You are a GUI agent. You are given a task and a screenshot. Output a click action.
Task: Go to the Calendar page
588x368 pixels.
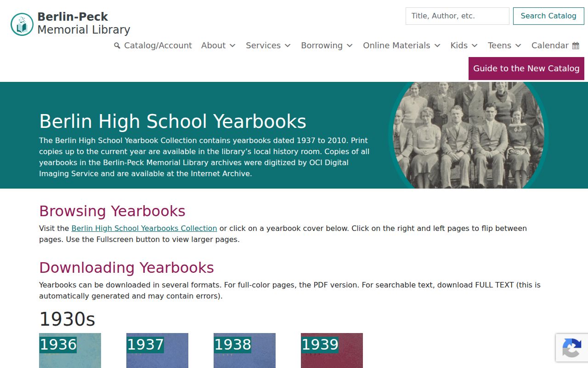[x=555, y=46]
